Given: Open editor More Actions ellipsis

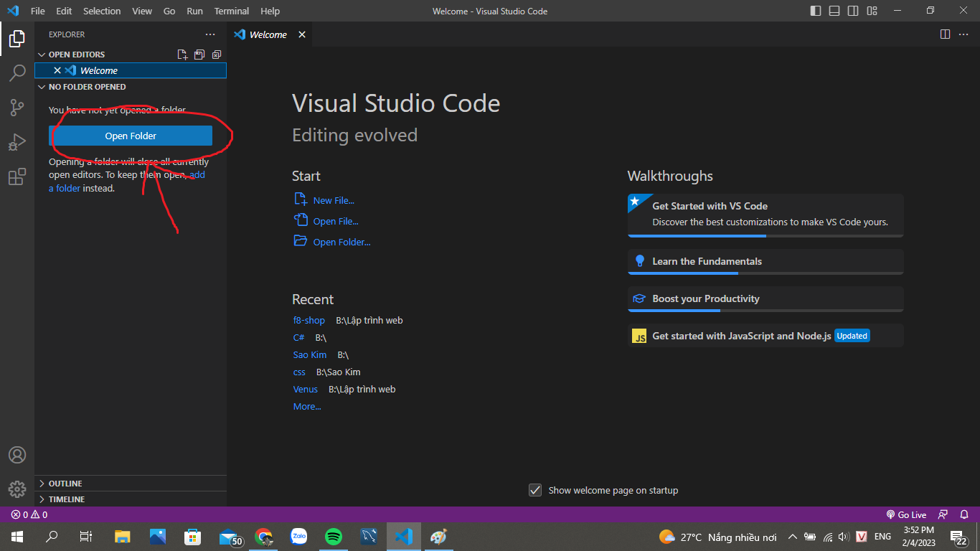Looking at the screenshot, I should [x=964, y=34].
